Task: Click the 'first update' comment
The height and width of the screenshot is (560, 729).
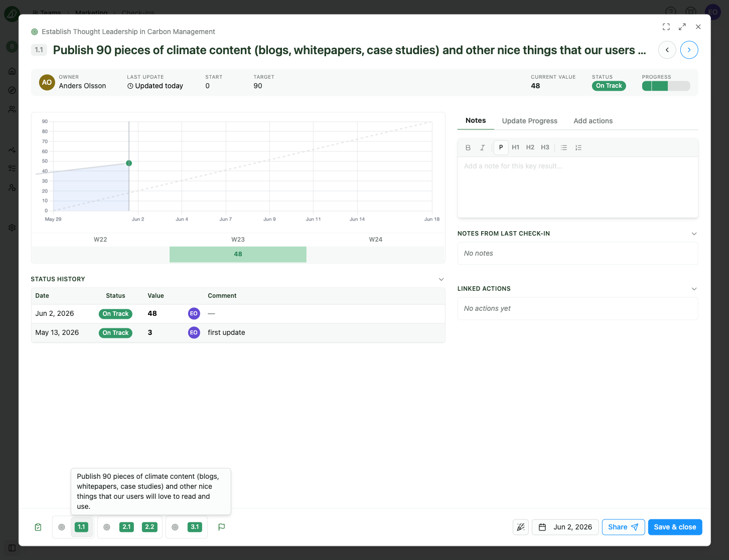Action: coord(226,332)
